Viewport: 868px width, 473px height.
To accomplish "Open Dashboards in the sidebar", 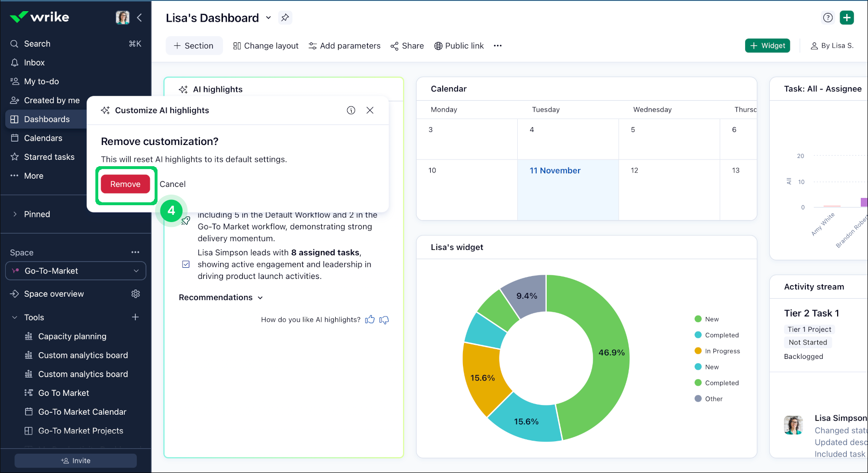I will [47, 119].
